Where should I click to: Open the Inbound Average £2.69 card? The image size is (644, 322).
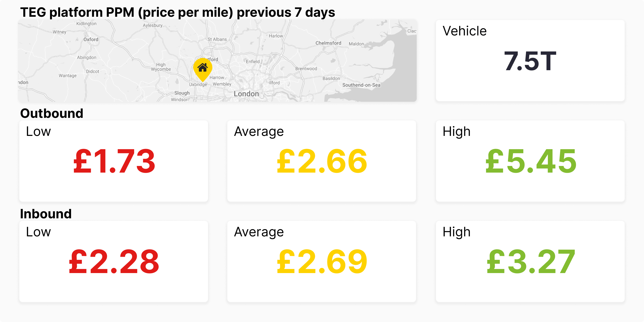point(322,261)
